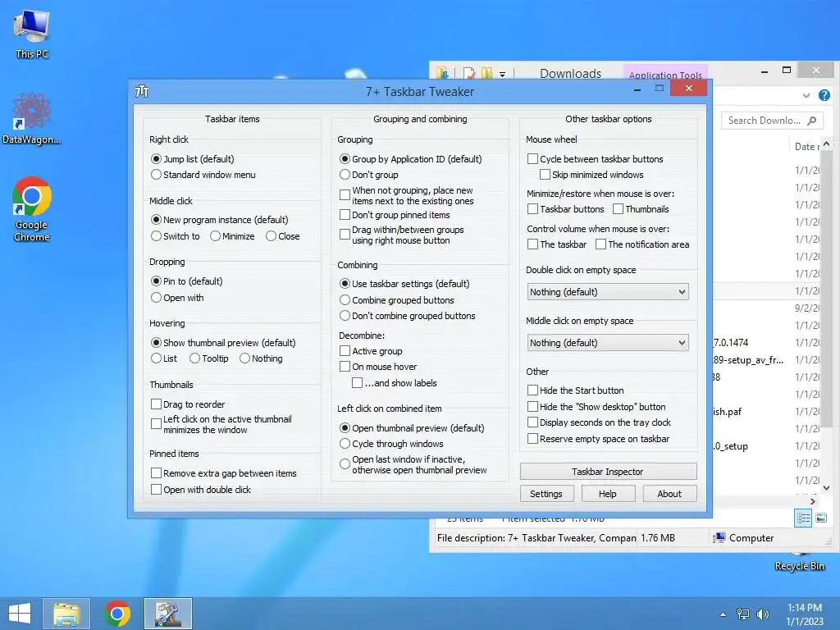Open the Taskbar Inspector
This screenshot has width=840, height=630.
608,472
